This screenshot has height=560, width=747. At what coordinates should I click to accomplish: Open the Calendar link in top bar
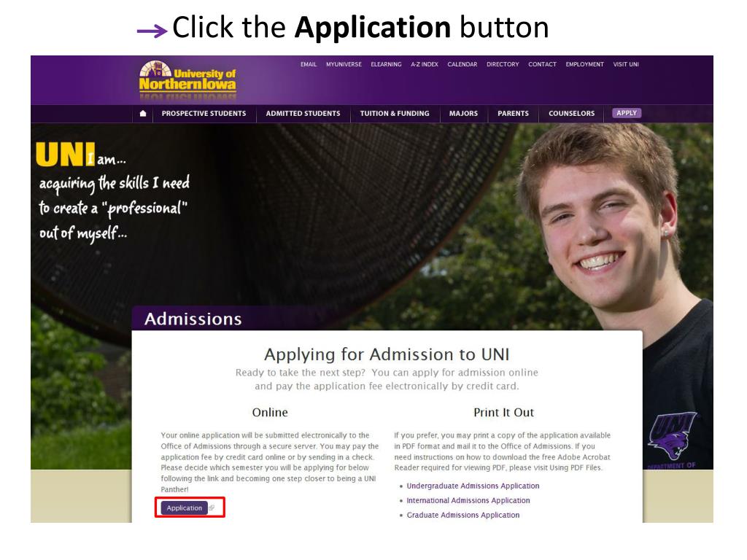(462, 64)
